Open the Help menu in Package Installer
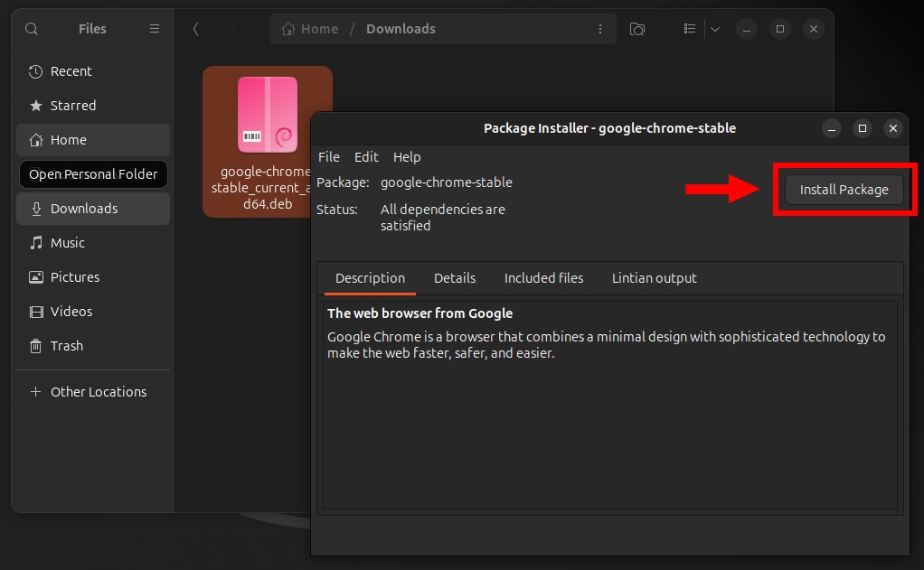This screenshot has height=570, width=924. (x=407, y=157)
